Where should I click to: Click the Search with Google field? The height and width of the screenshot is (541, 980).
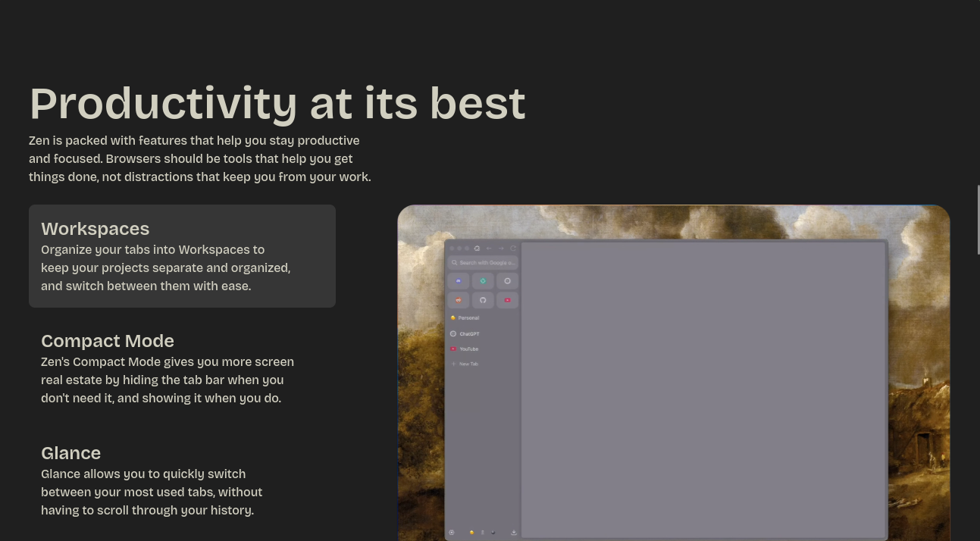483,263
